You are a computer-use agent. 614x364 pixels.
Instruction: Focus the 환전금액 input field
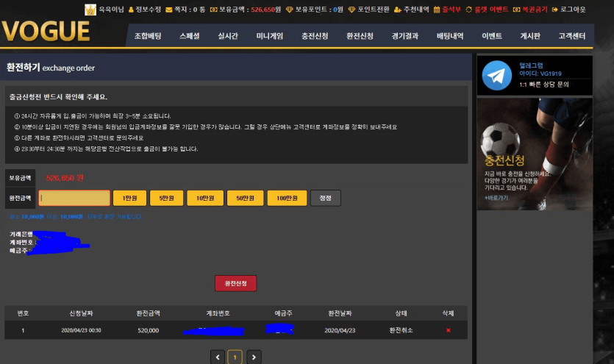(x=74, y=198)
